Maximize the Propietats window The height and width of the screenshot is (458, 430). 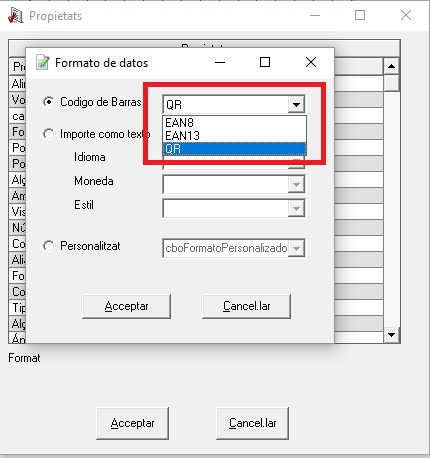click(360, 15)
